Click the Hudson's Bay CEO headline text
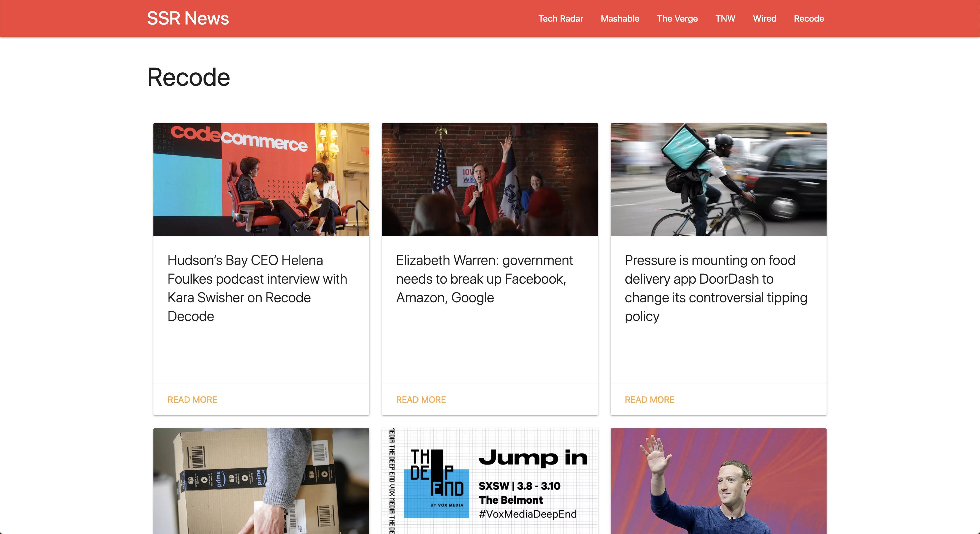Screen dimensions: 980x534 [257, 288]
